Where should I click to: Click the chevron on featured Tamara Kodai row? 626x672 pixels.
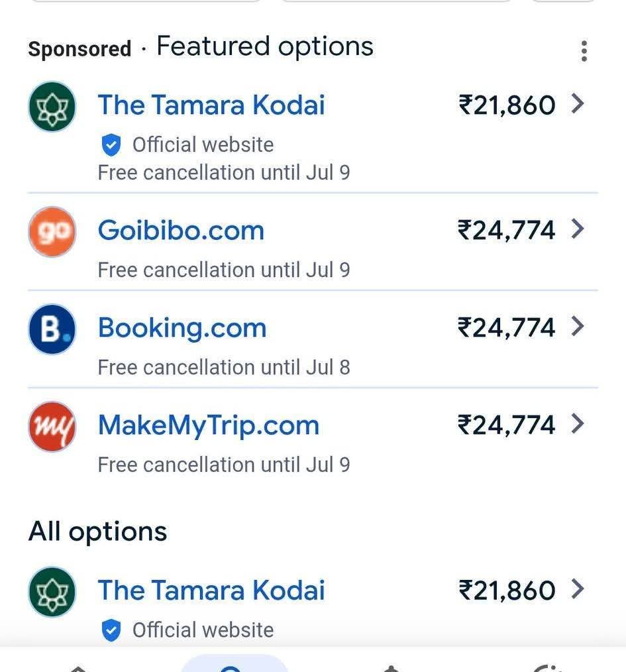coord(578,104)
